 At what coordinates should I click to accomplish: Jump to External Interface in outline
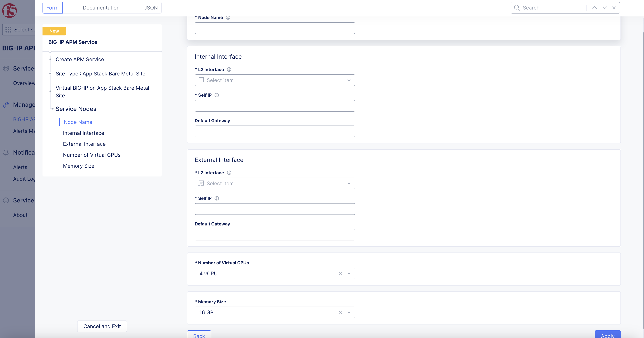click(84, 144)
